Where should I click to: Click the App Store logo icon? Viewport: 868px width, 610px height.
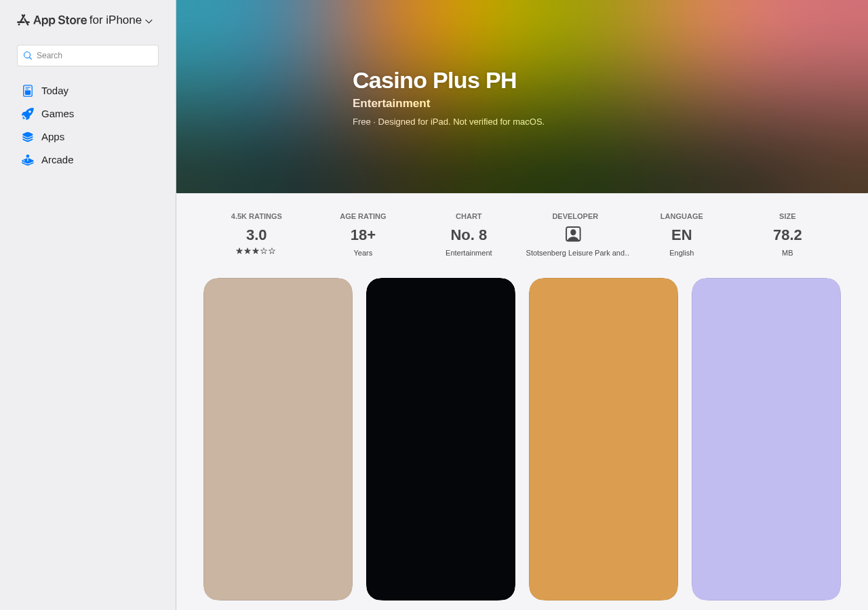pos(24,20)
